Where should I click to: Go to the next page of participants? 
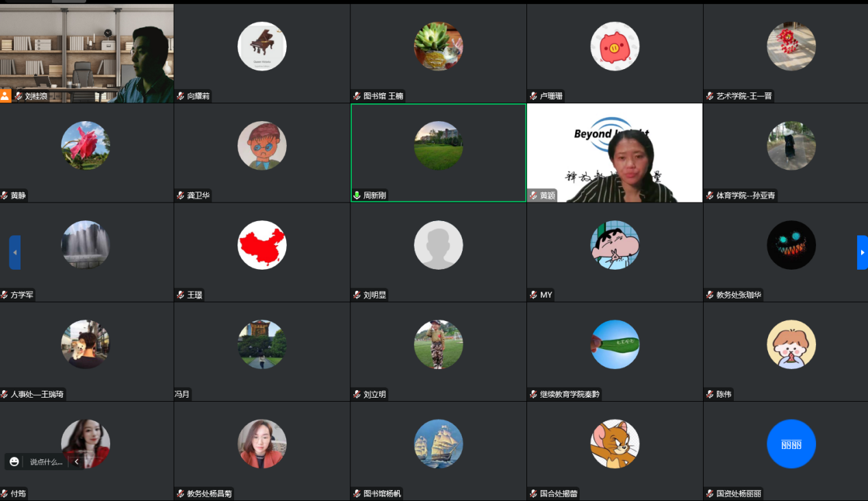click(x=862, y=253)
